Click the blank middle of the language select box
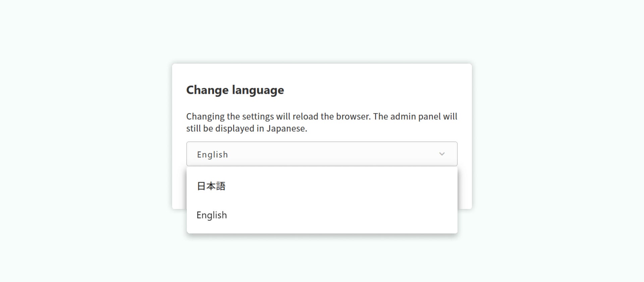 point(322,154)
